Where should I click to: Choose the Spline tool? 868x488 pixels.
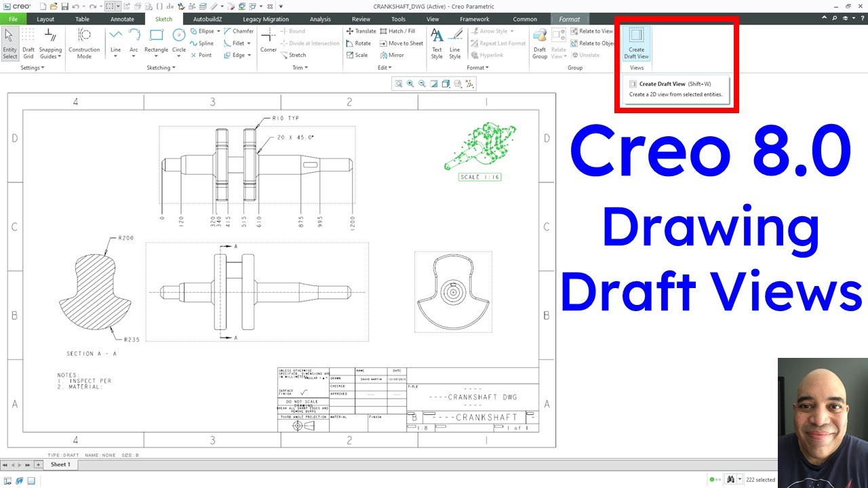coord(201,43)
